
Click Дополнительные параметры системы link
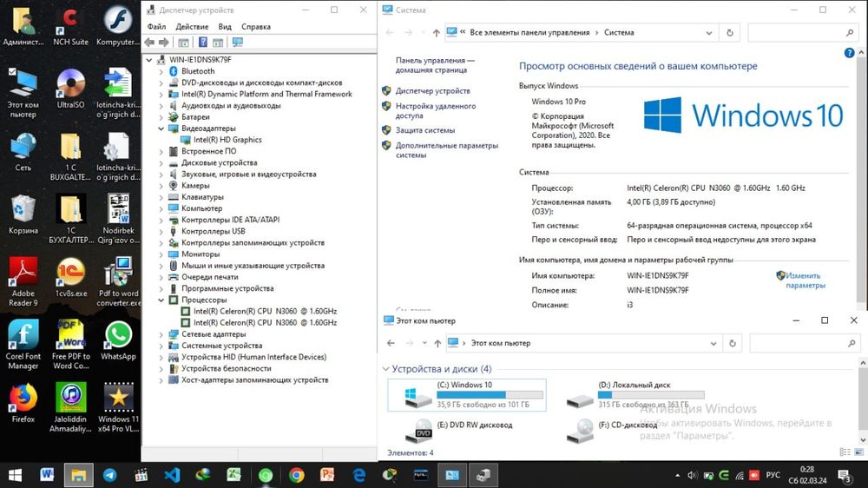click(447, 150)
